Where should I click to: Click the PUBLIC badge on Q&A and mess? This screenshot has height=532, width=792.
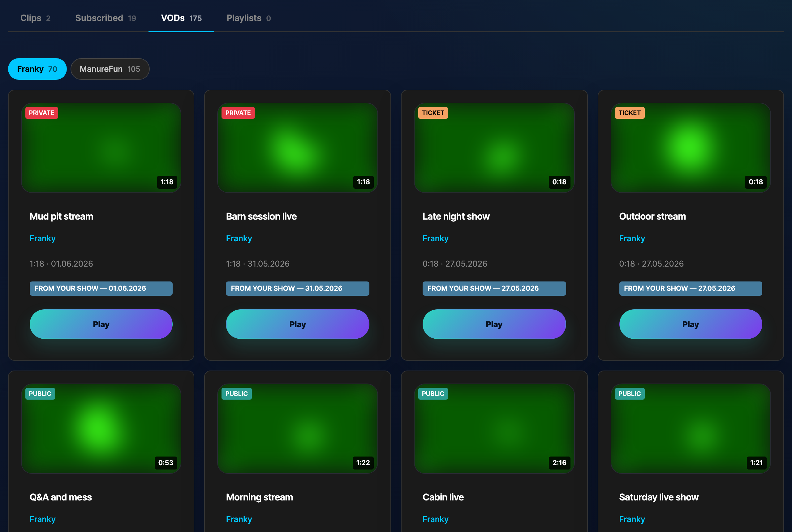tap(40, 393)
